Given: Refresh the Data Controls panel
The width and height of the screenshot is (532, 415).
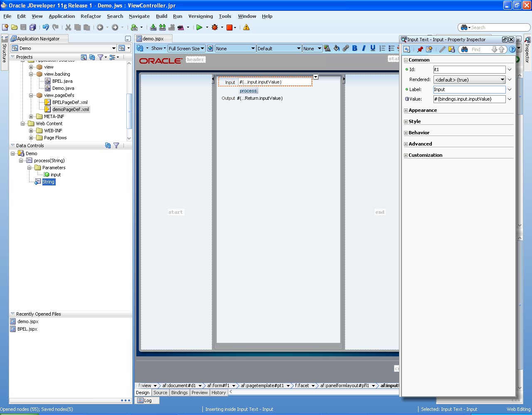Looking at the screenshot, I should (x=108, y=146).
